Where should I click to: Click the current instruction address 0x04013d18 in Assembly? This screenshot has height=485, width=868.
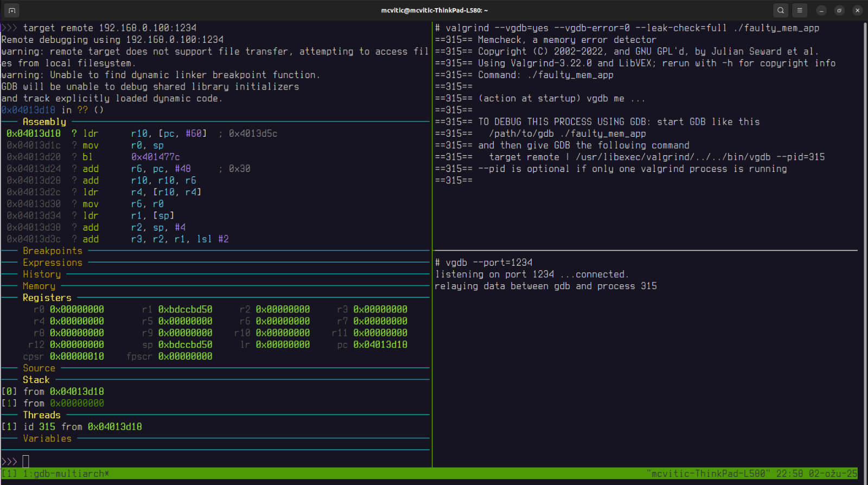coord(34,133)
